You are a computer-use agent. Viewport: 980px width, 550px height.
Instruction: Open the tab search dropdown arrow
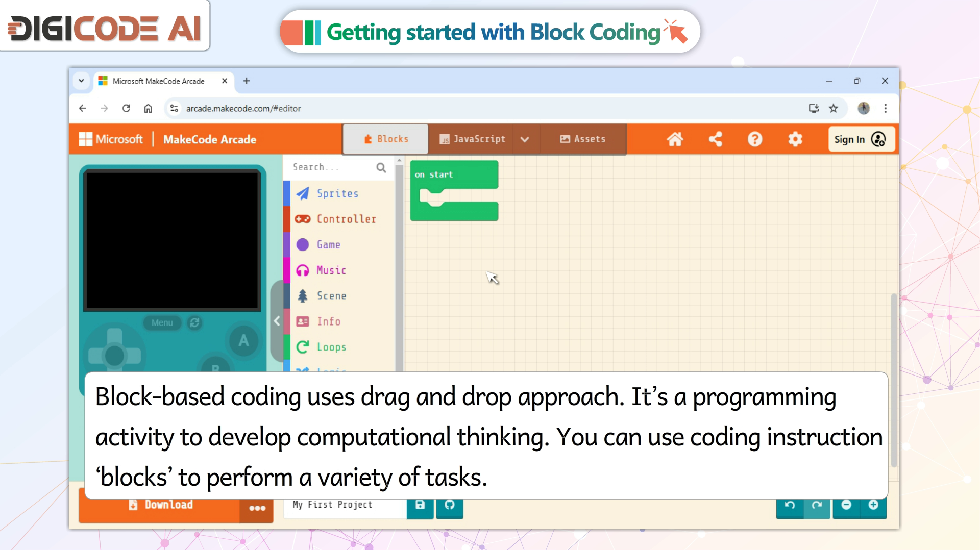(81, 81)
